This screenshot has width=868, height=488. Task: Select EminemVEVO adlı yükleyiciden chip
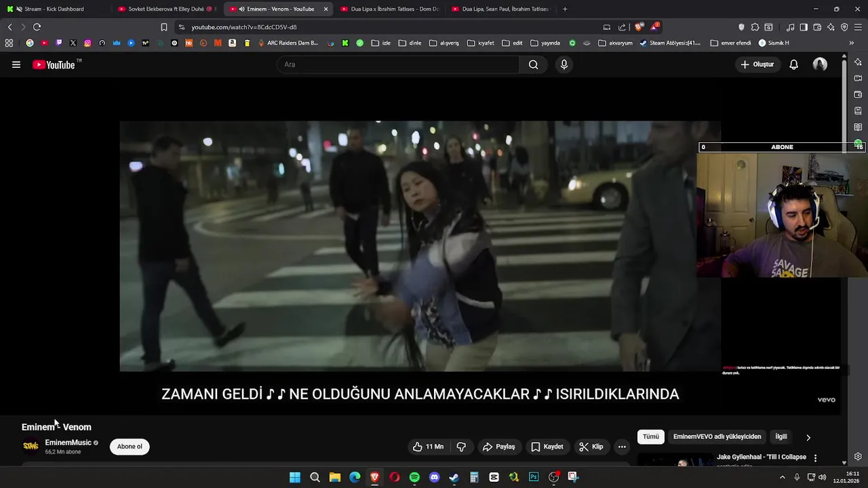pyautogui.click(x=717, y=436)
